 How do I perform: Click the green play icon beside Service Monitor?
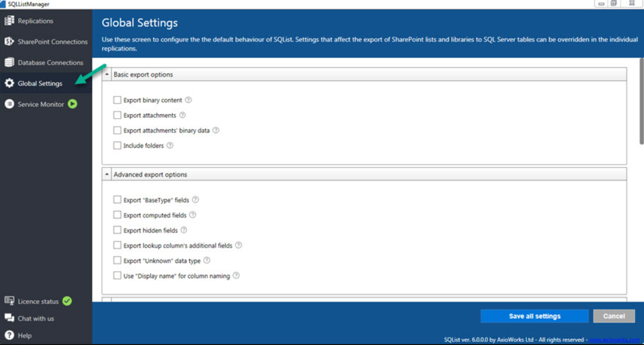tap(72, 103)
